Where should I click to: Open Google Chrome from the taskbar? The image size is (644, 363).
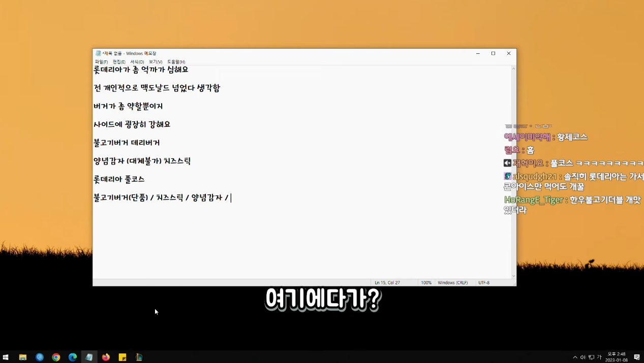[x=56, y=357]
